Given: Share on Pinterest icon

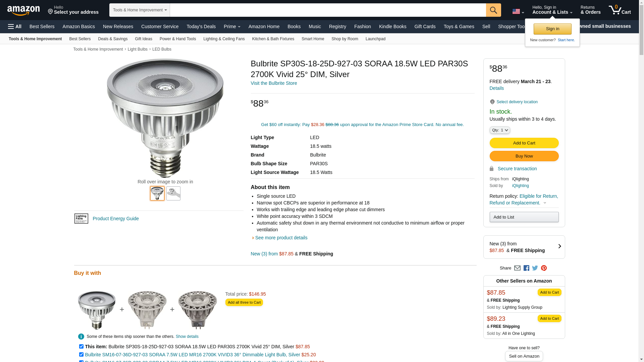Looking at the screenshot, I should 544,268.
